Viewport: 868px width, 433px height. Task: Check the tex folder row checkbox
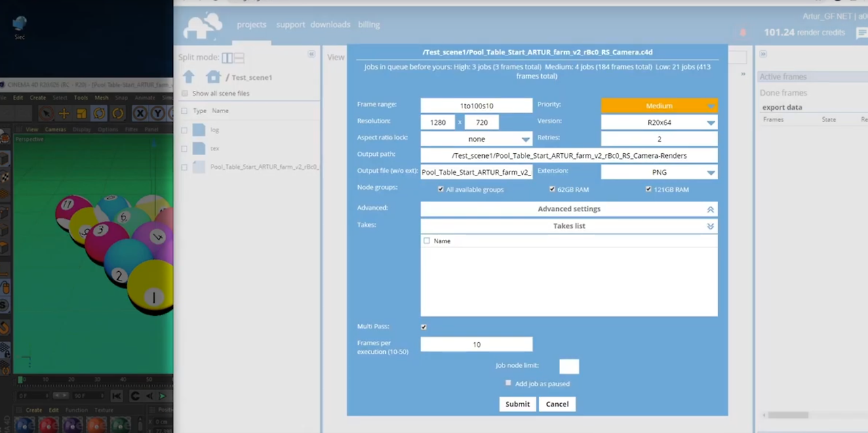184,148
